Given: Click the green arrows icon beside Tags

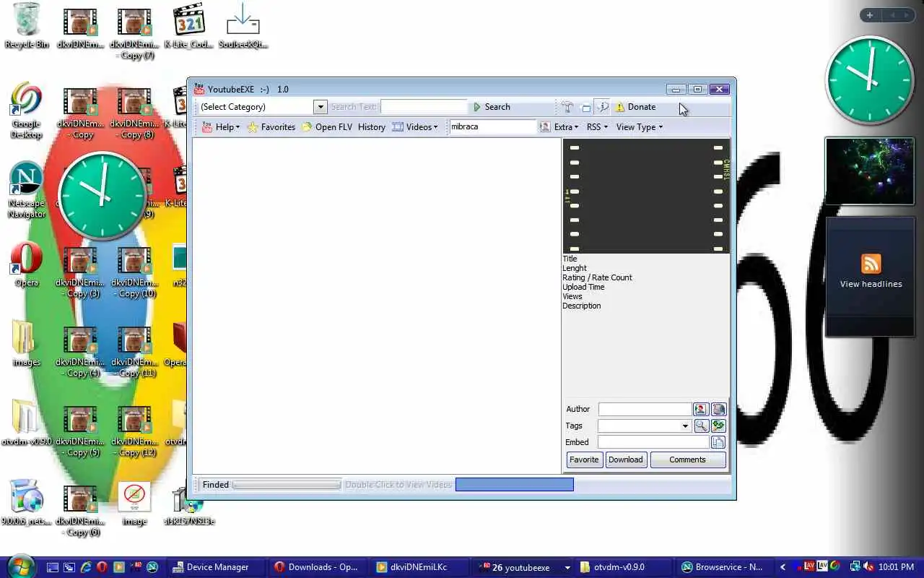Looking at the screenshot, I should [x=718, y=426].
